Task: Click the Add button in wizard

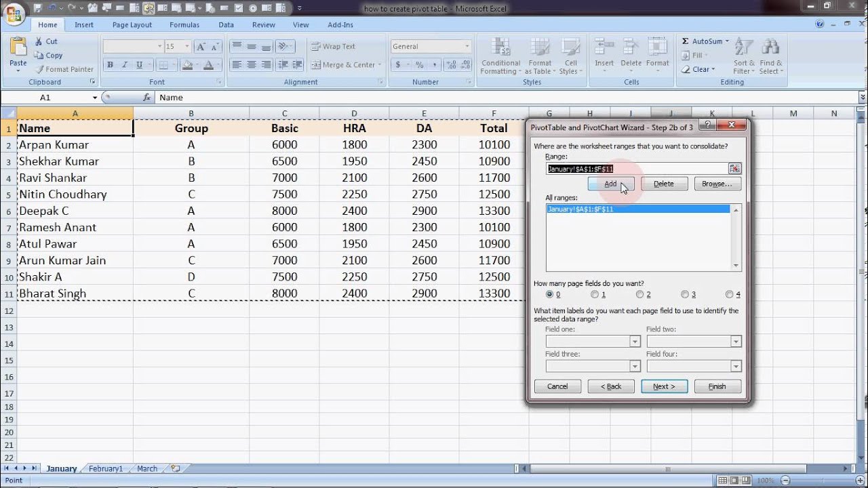Action: pos(610,184)
